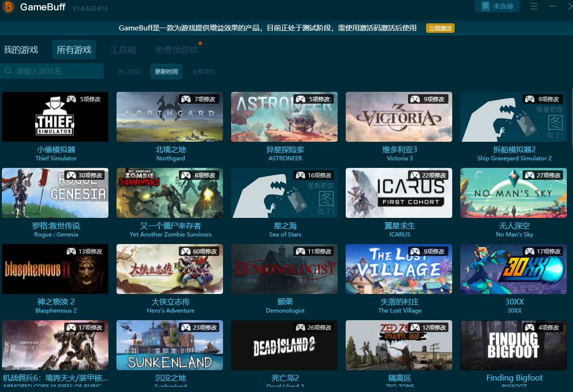The image size is (573, 392).
Task: Click the game name search field
Action: 52,71
